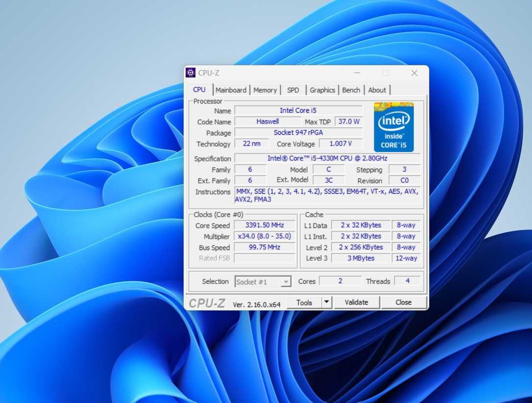Image resolution: width=532 pixels, height=403 pixels.
Task: Click the Validate button
Action: pyautogui.click(x=357, y=302)
